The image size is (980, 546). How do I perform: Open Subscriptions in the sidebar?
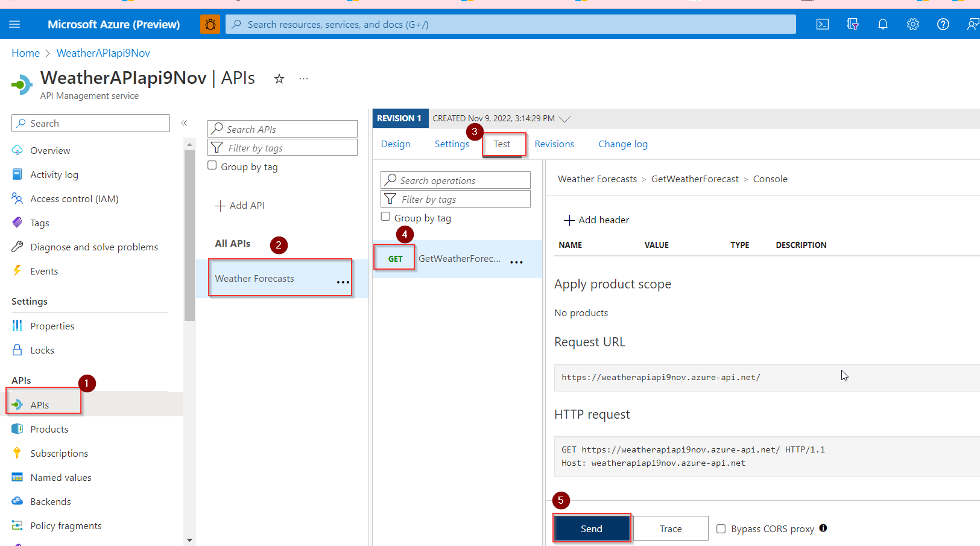[x=59, y=454]
